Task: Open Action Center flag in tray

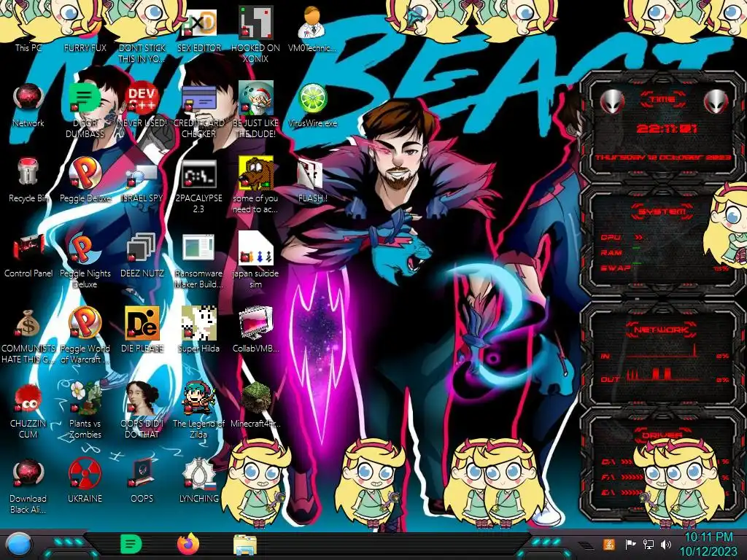Action: pos(630,544)
